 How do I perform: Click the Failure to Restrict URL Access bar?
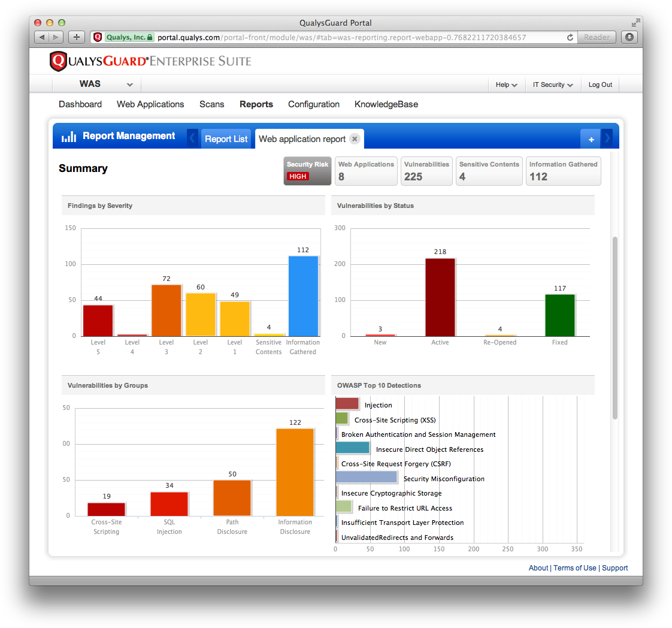[344, 506]
